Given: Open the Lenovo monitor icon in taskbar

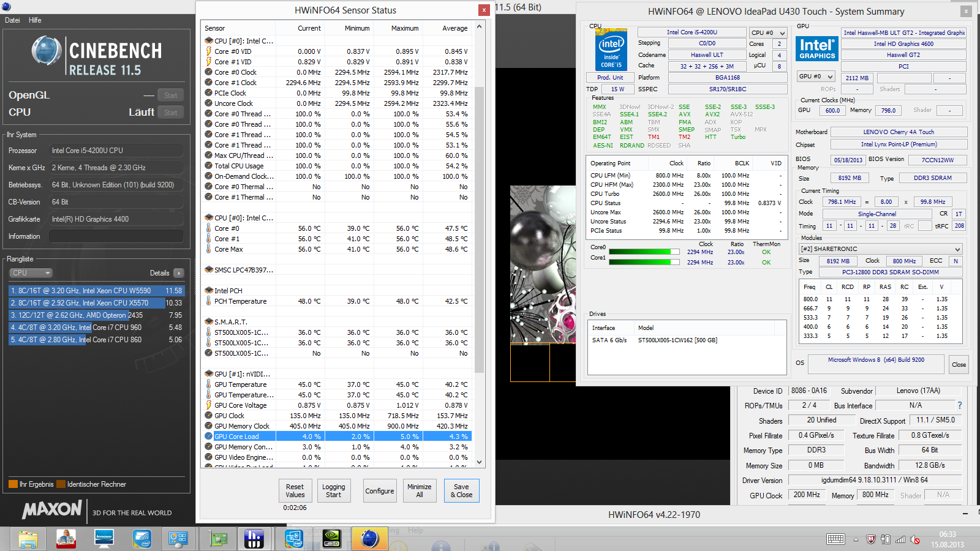Looking at the screenshot, I should point(104,539).
